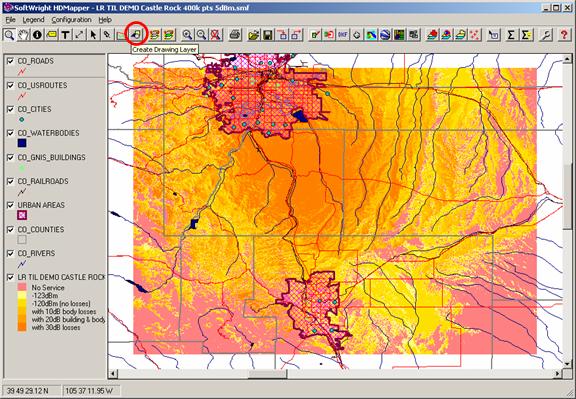Select the CO_RAILROADS layer name
576x399 pixels.
click(43, 181)
